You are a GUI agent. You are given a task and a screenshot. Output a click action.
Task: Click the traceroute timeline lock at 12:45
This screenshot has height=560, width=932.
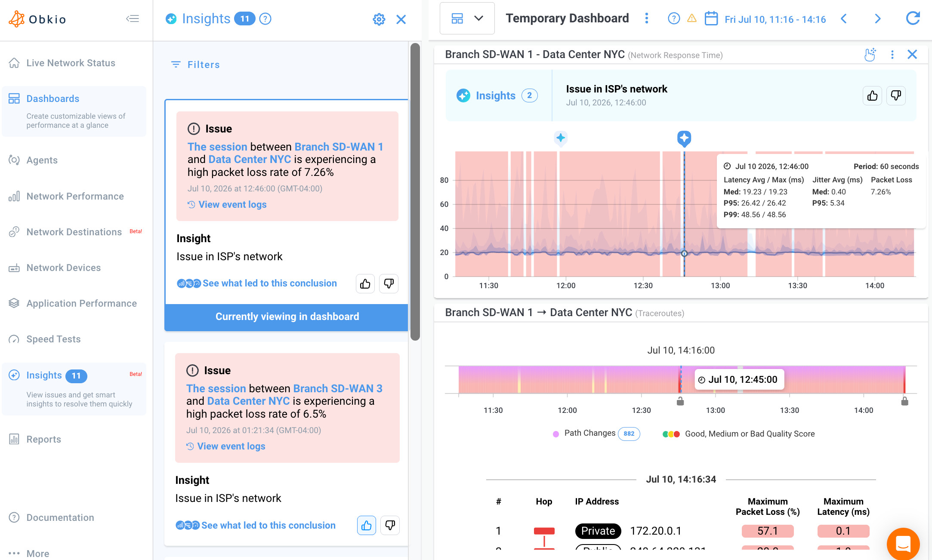680,401
